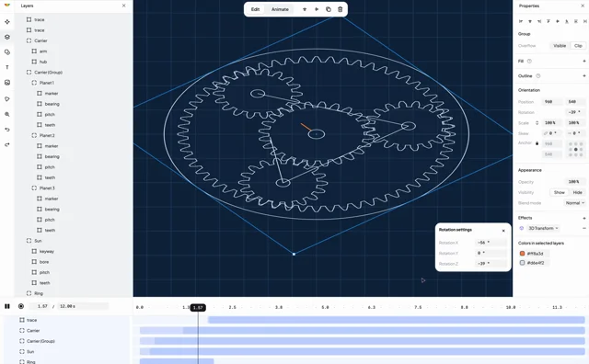Add a new Fill with plus
The height and width of the screenshot is (364, 589).
pos(584,62)
